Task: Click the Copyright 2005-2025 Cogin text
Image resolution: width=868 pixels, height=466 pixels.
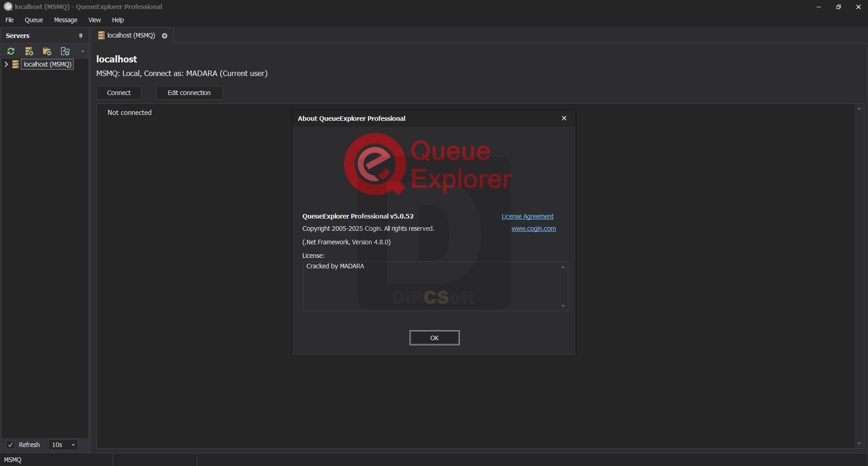Action: (x=368, y=228)
